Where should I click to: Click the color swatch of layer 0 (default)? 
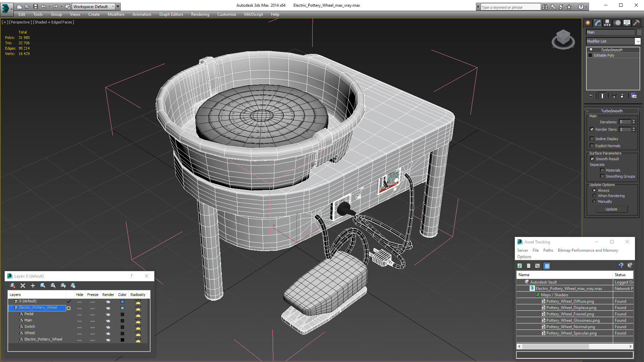coord(122,302)
